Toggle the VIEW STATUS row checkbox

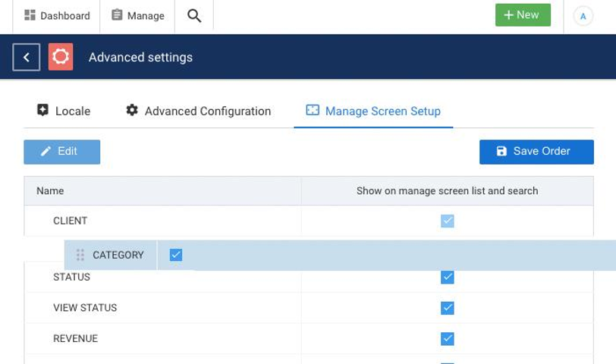point(447,308)
